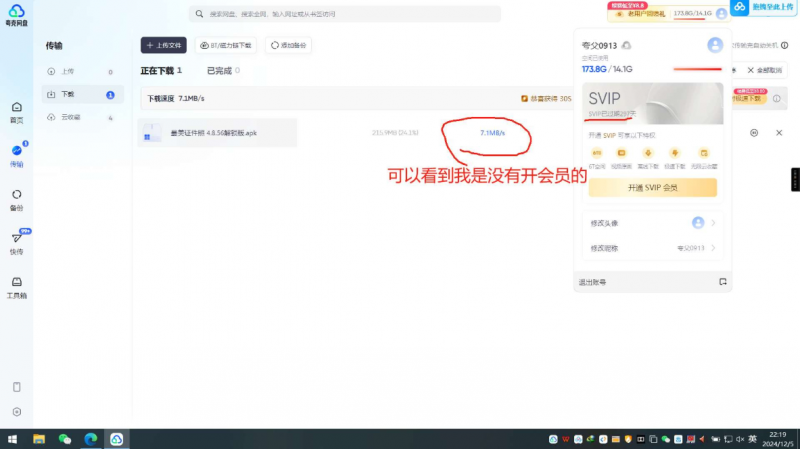Click the phone icon in sidebar bottom
Image resolution: width=800 pixels, height=449 pixels.
point(16,387)
